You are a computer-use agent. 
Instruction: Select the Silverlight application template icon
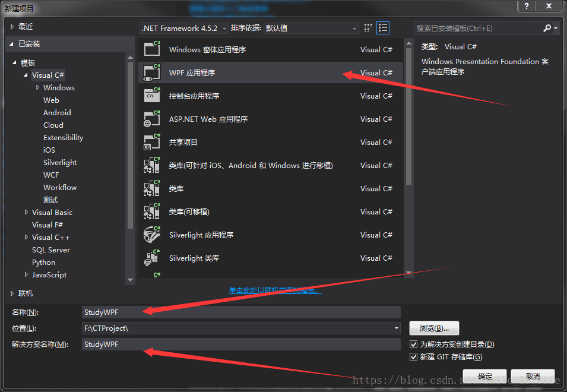152,235
